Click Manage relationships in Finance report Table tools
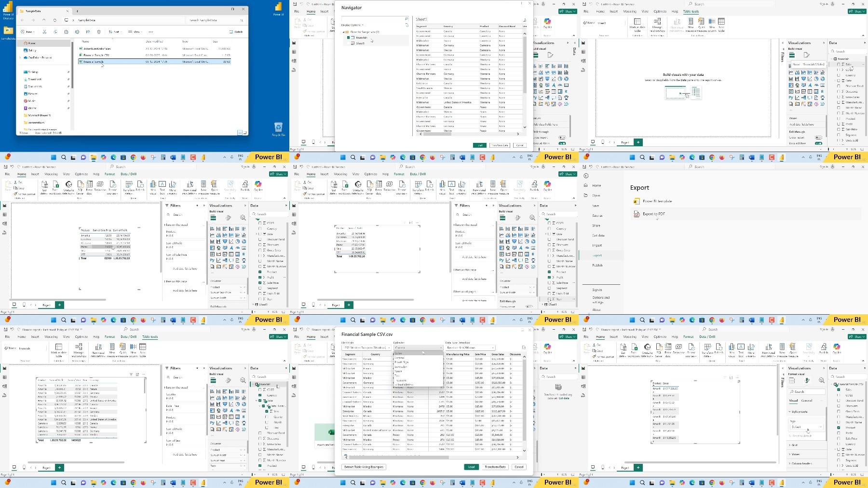The height and width of the screenshot is (488, 868). pyautogui.click(x=79, y=350)
